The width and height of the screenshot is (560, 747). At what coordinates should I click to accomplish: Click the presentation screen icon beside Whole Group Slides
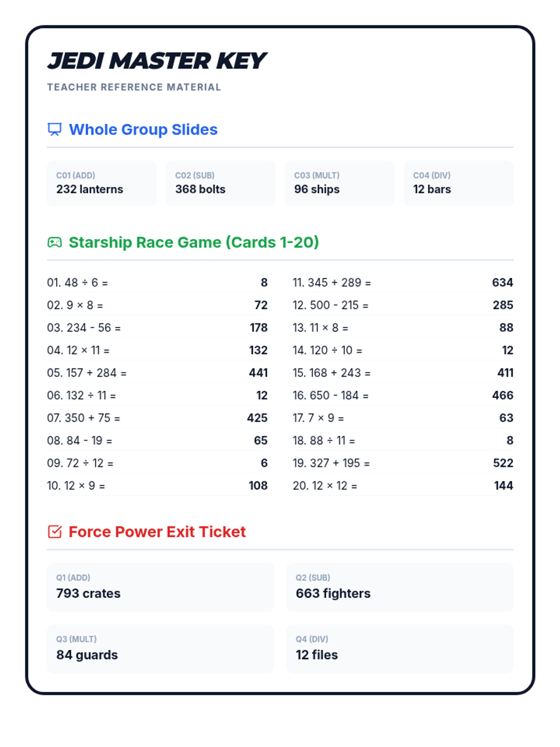[x=55, y=129]
